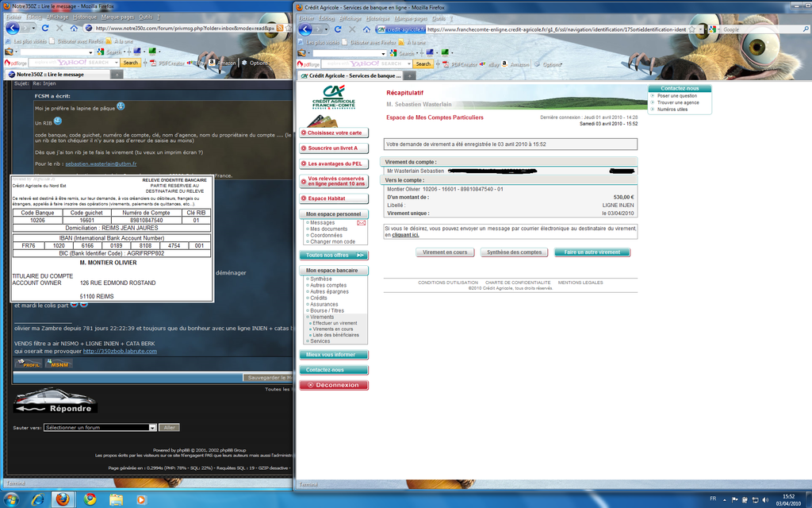Click the red Déconnexion button

(x=334, y=385)
